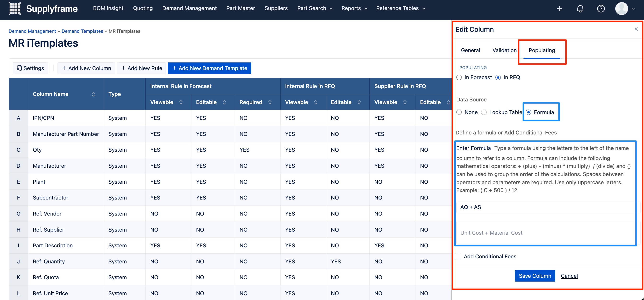Screen dimensions: 644x300
Task: Click row letter G in the table
Action: pos(18,214)
